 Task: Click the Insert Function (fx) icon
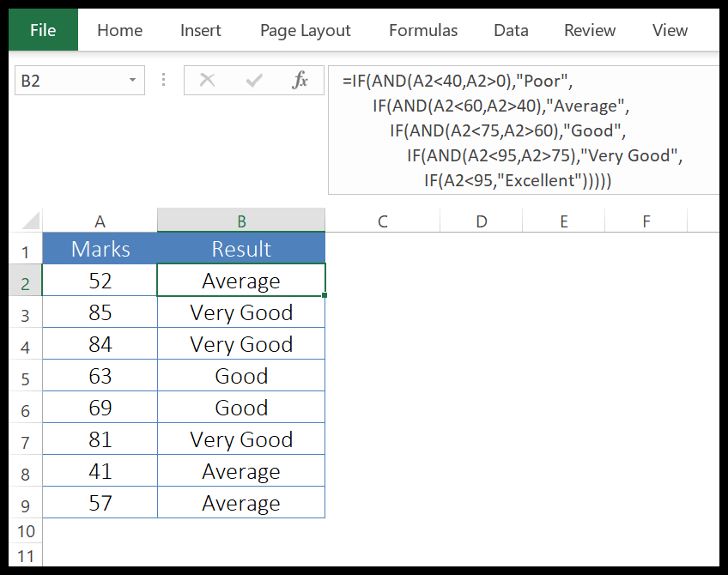click(x=300, y=80)
